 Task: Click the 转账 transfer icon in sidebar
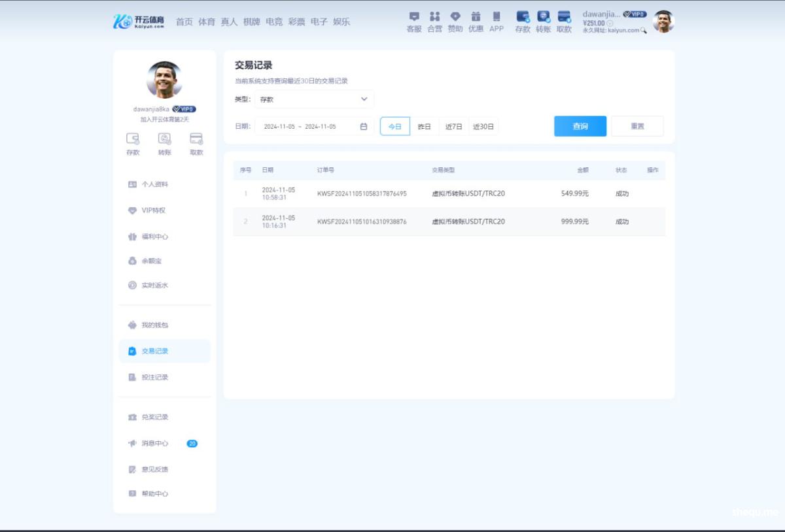[x=164, y=139]
